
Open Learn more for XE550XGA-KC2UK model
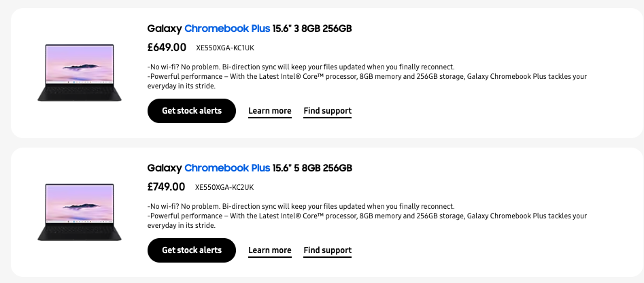[x=269, y=250]
